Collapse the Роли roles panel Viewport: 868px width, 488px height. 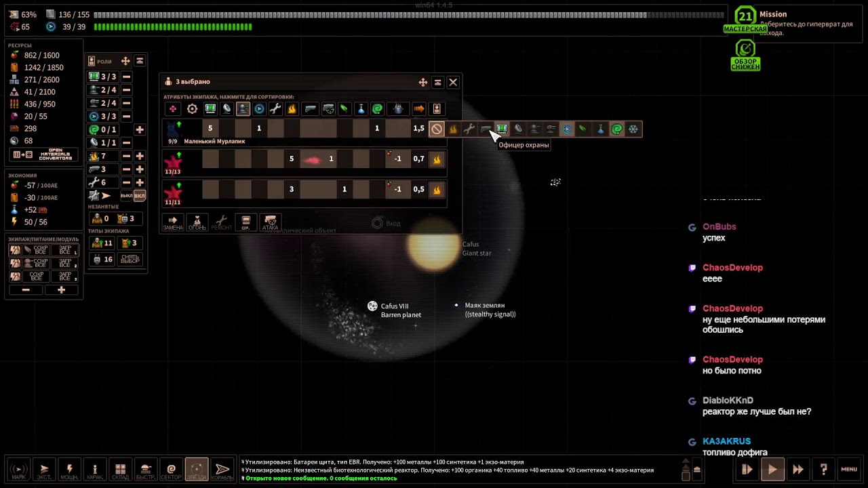140,61
